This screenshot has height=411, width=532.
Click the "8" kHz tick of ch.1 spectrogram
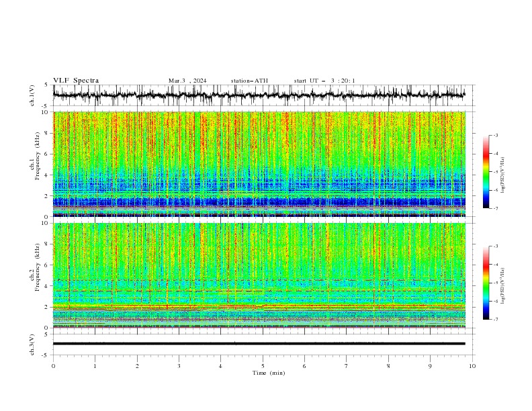coord(47,133)
